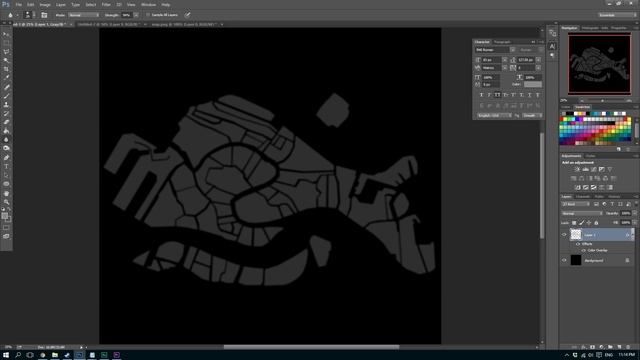Open Strength value dropdown arrow

tap(136, 15)
